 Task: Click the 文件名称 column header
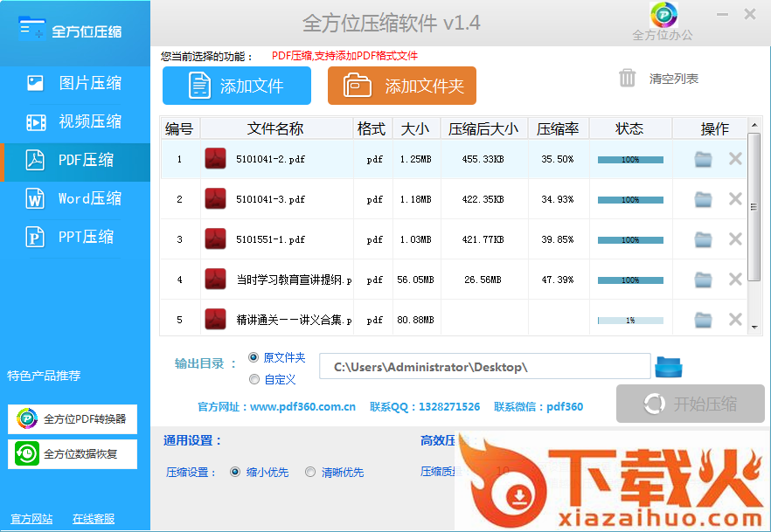click(276, 128)
